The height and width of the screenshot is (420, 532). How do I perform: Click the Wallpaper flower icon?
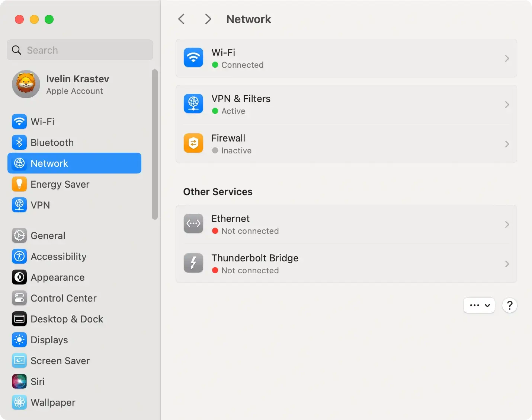click(x=19, y=402)
